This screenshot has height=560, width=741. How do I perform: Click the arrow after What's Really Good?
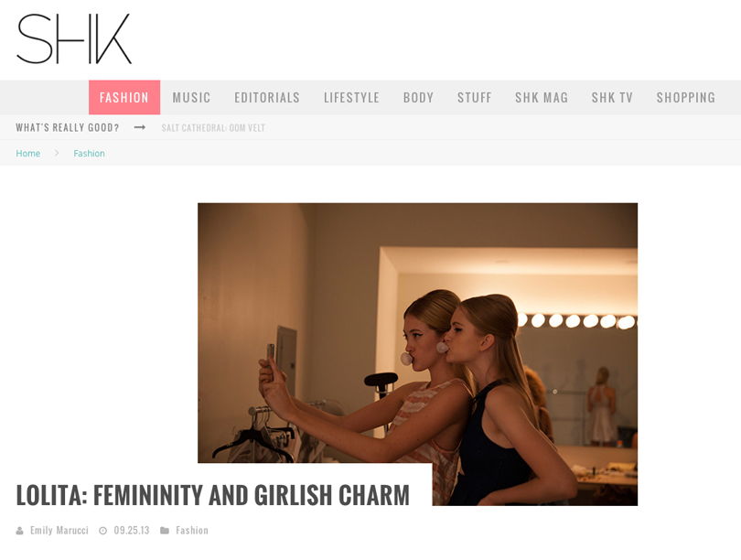click(139, 127)
